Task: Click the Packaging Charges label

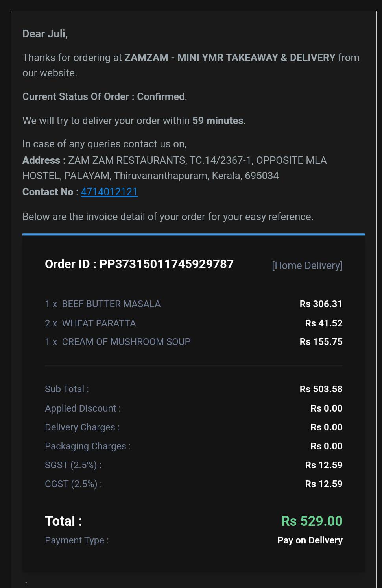Action: pos(88,446)
